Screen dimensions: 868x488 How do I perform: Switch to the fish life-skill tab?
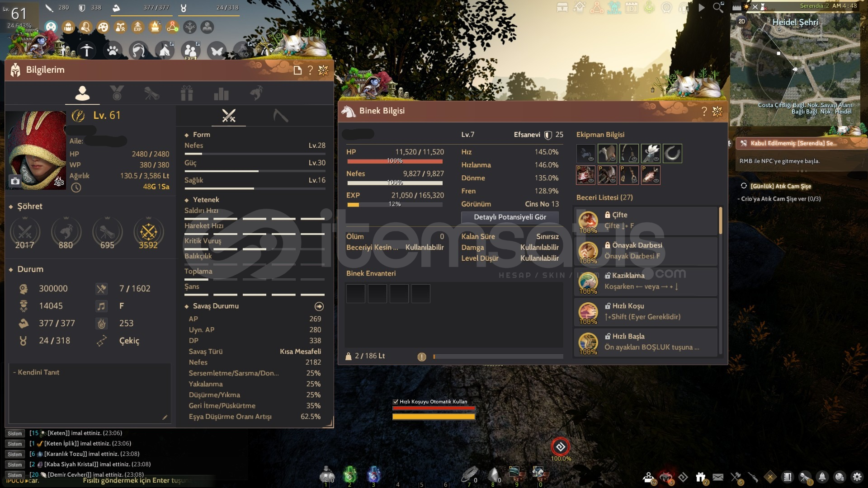(x=256, y=93)
